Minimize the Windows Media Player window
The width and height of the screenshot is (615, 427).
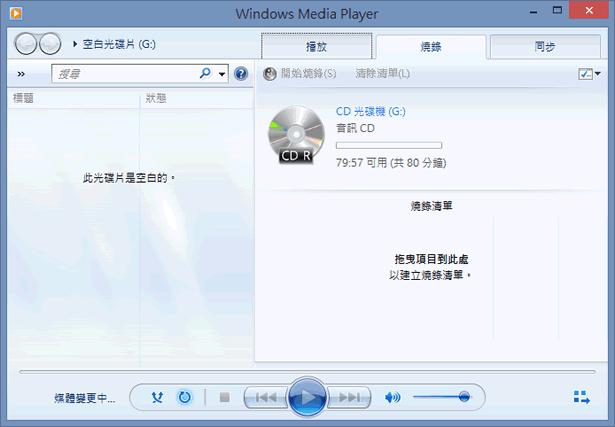tap(533, 12)
